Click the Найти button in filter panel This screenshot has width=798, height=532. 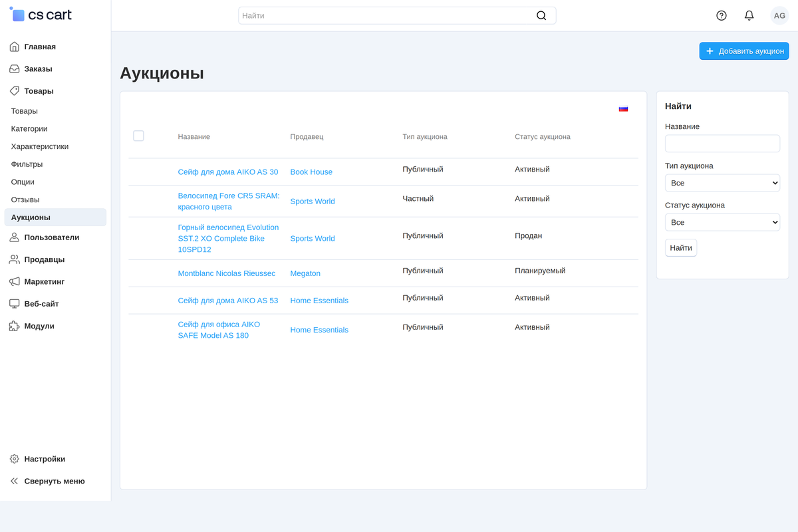(x=681, y=248)
